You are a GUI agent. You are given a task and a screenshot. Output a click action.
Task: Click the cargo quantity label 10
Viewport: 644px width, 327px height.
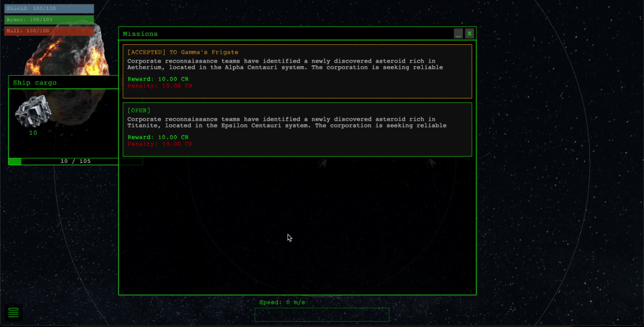(33, 133)
